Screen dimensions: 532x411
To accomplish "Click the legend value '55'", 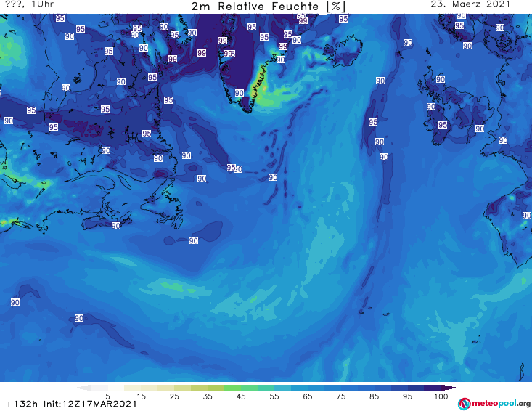I will pos(274,396).
